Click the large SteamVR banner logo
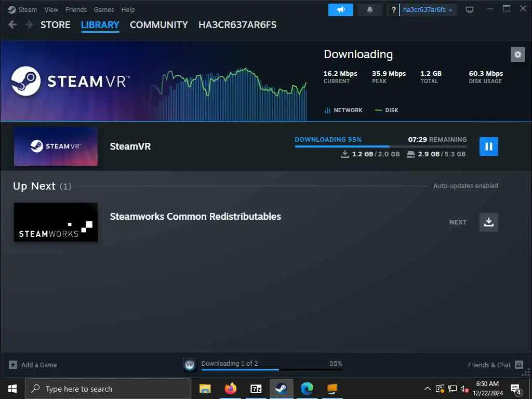 [70, 81]
